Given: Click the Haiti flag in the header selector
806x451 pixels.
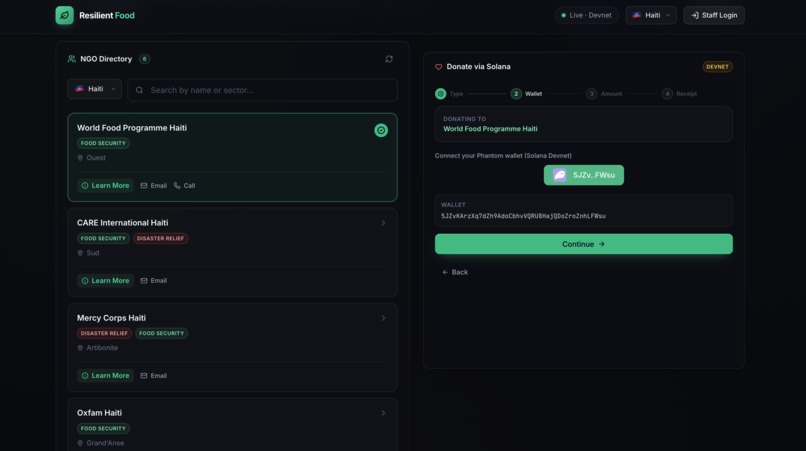Looking at the screenshot, I should click(x=636, y=15).
